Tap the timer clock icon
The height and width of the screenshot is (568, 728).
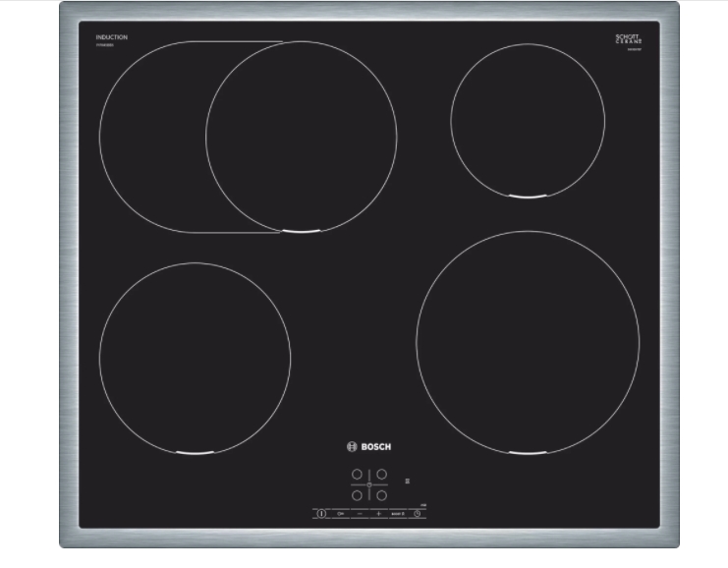click(x=417, y=513)
